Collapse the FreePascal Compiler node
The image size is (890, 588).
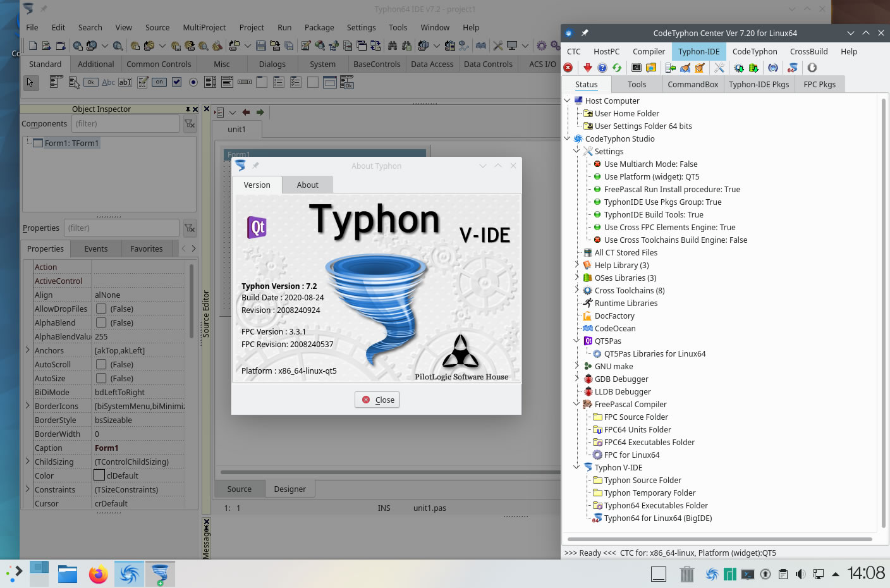[576, 403]
